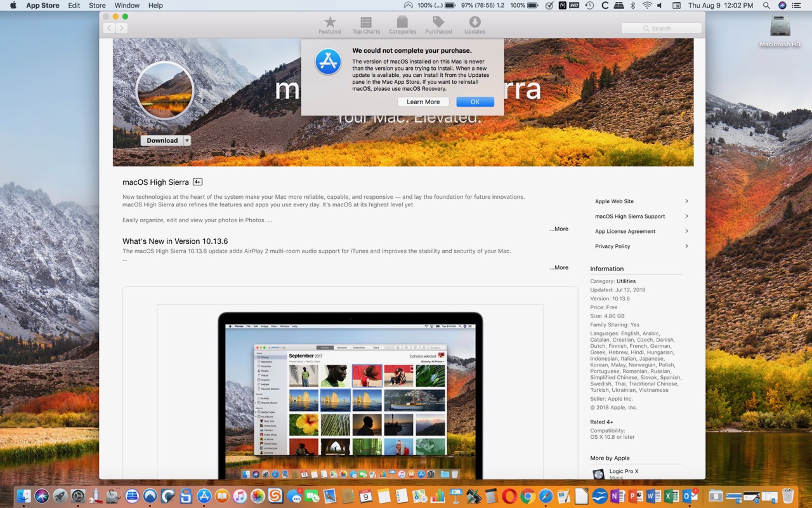Open the Download button dropdown arrow
The image size is (812, 508).
pyautogui.click(x=187, y=140)
